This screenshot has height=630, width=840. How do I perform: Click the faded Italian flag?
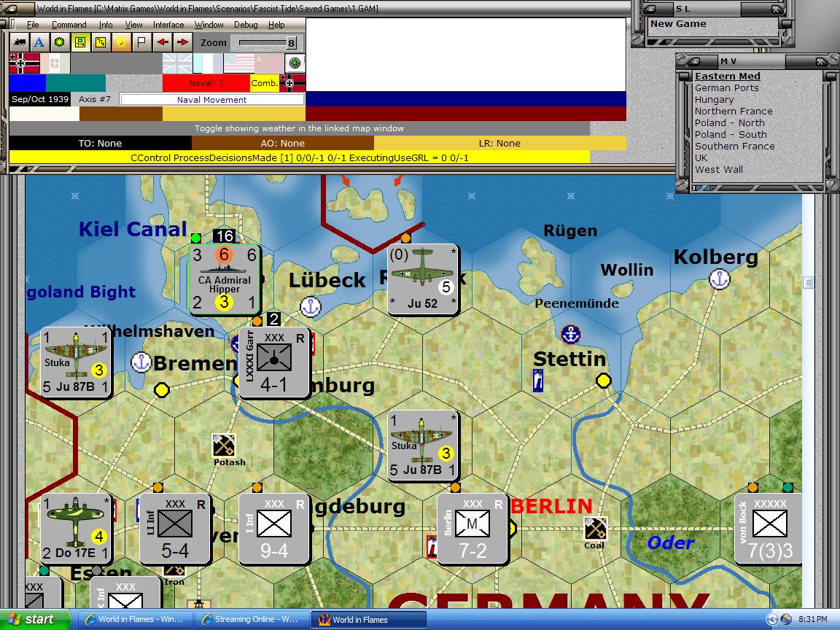click(x=55, y=63)
